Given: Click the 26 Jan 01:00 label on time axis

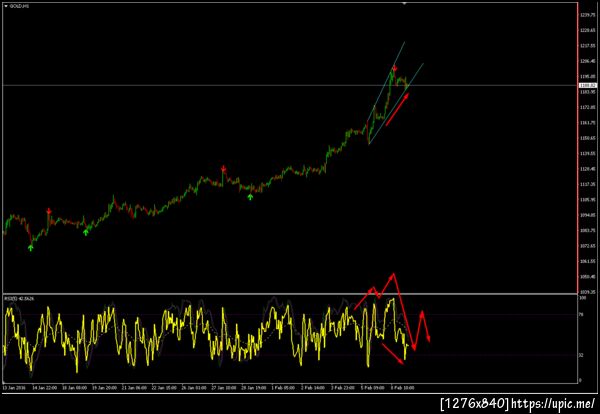Looking at the screenshot, I should coord(194,388).
